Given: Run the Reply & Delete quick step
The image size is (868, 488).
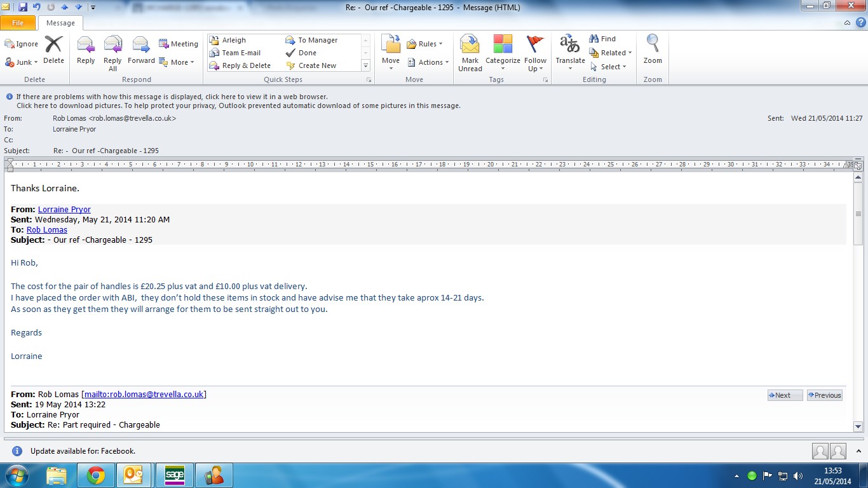Looking at the screenshot, I should click(x=240, y=65).
